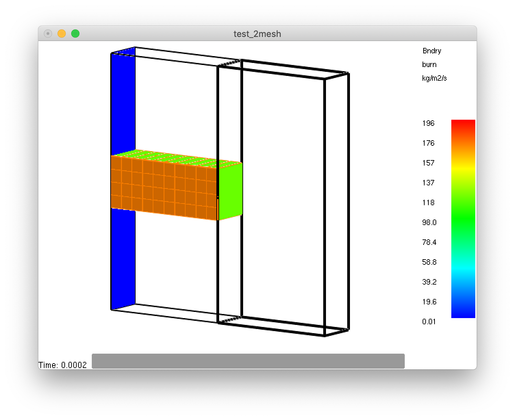Click the Time: 0.0002 readout
The width and height of the screenshot is (515, 420).
coord(63,365)
